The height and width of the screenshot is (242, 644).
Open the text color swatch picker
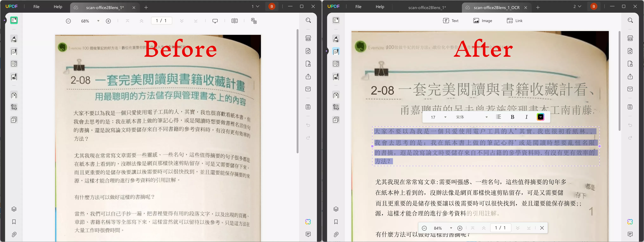point(540,117)
